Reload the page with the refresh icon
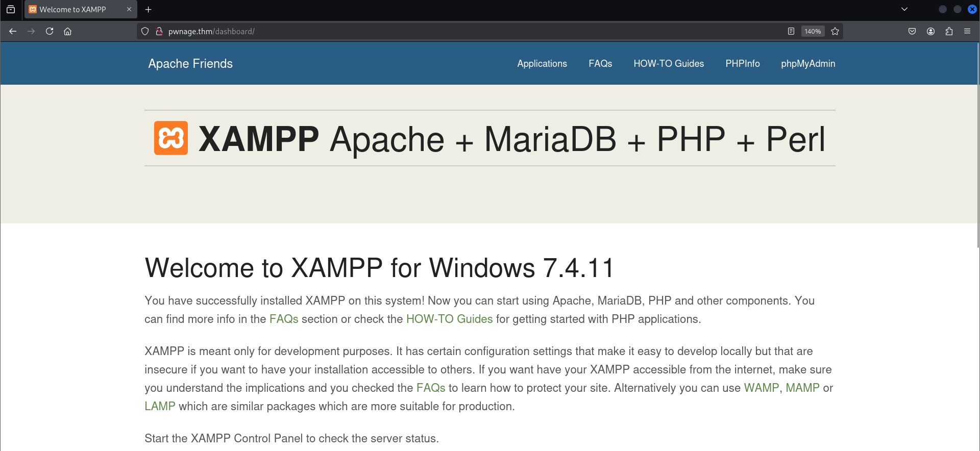980x451 pixels. point(50,31)
